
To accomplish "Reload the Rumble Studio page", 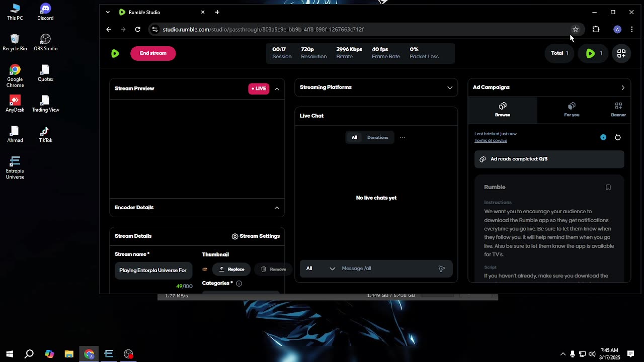I will (x=137, y=30).
